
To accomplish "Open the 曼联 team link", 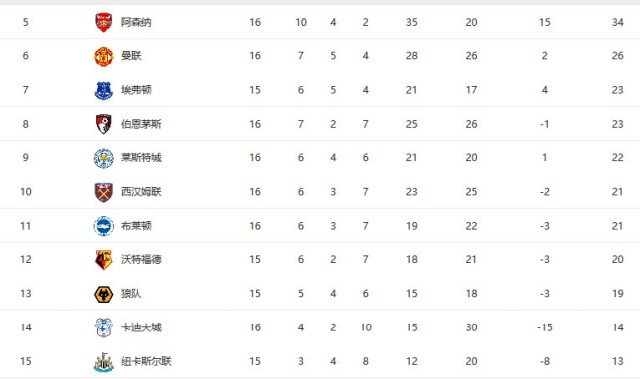I will 131,56.
